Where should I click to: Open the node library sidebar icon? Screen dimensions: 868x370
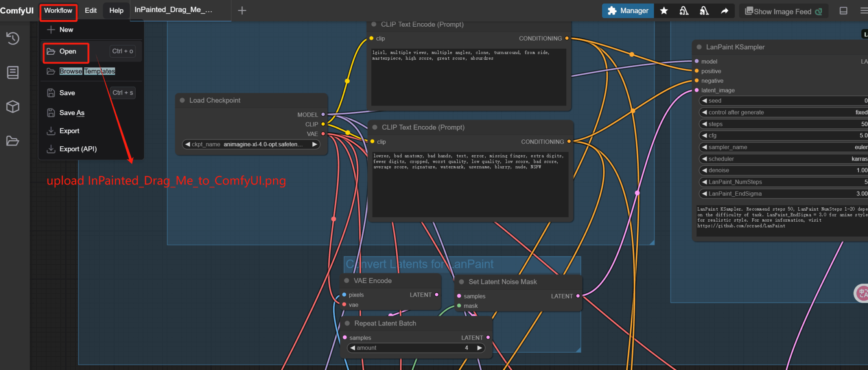[13, 72]
